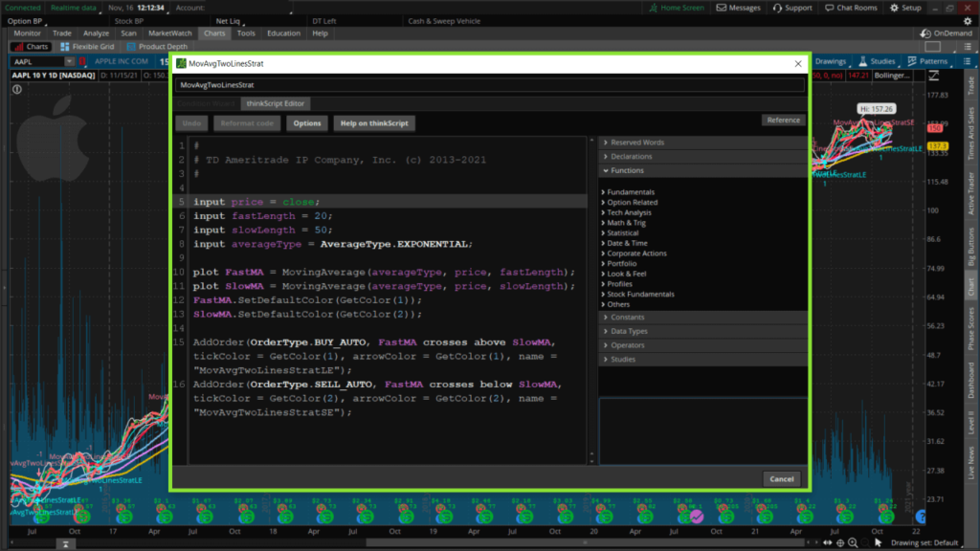Expand the Data Types section
980x551 pixels.
coord(702,331)
